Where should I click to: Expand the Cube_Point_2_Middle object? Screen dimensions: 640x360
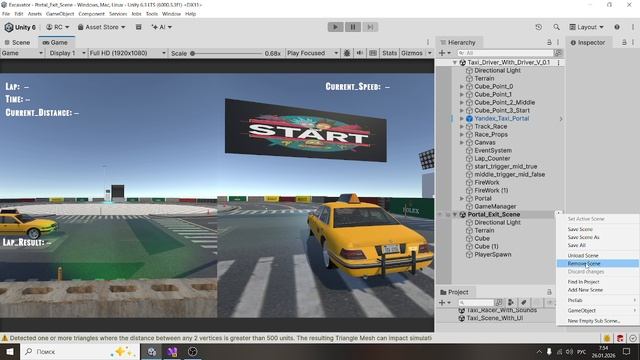coord(462,102)
